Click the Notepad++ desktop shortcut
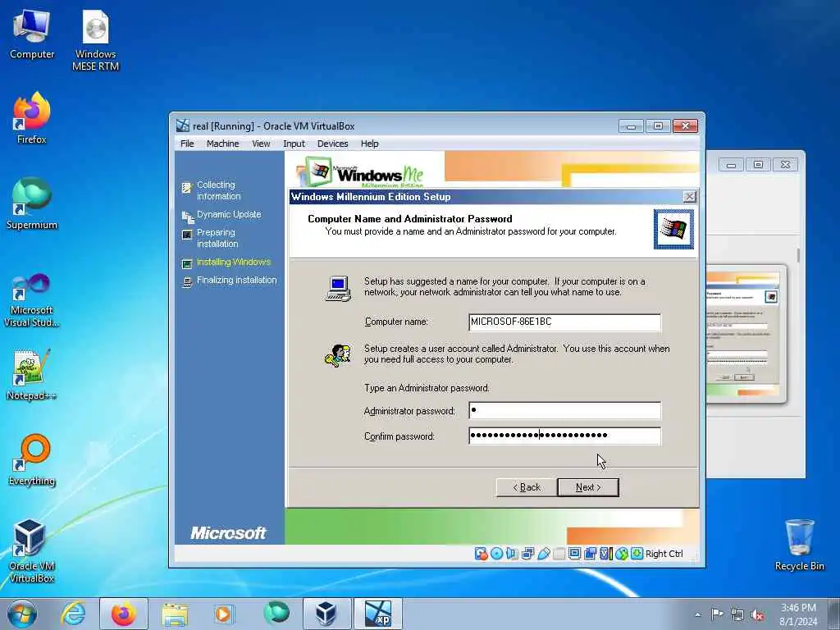Screen dimensions: 840x630 pos(32,375)
